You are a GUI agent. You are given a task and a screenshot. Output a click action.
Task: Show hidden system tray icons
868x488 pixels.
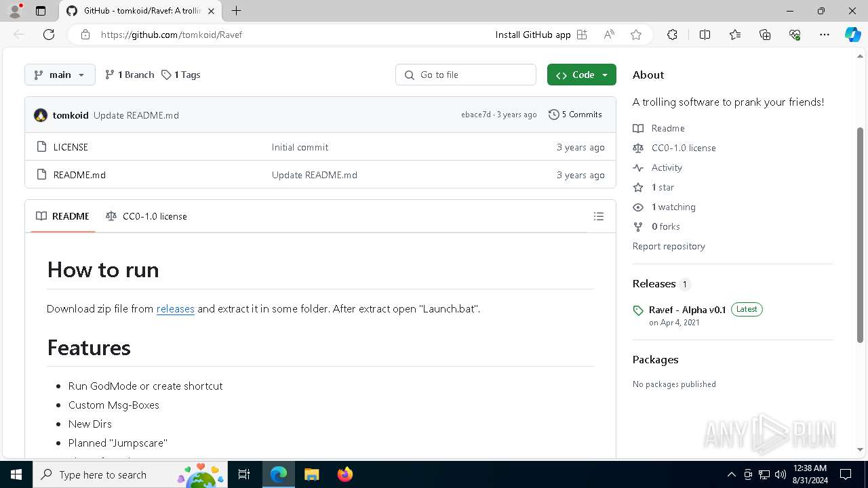pos(731,474)
